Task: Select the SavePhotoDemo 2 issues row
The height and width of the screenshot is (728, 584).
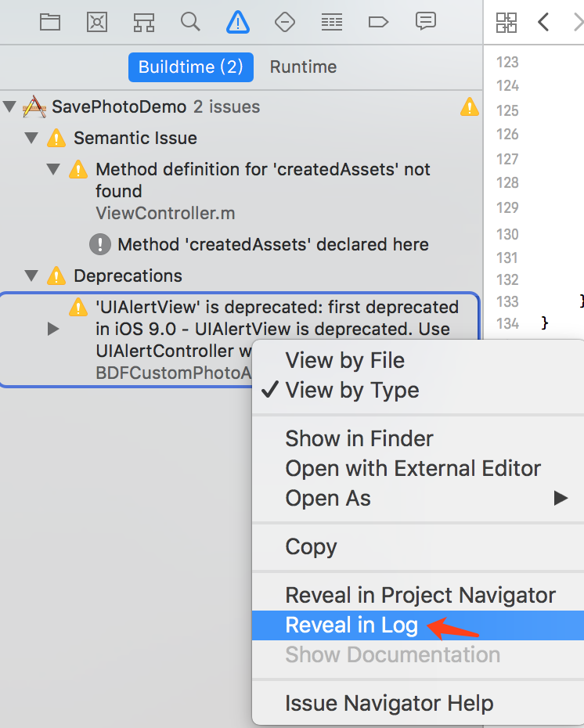Action: [241, 106]
